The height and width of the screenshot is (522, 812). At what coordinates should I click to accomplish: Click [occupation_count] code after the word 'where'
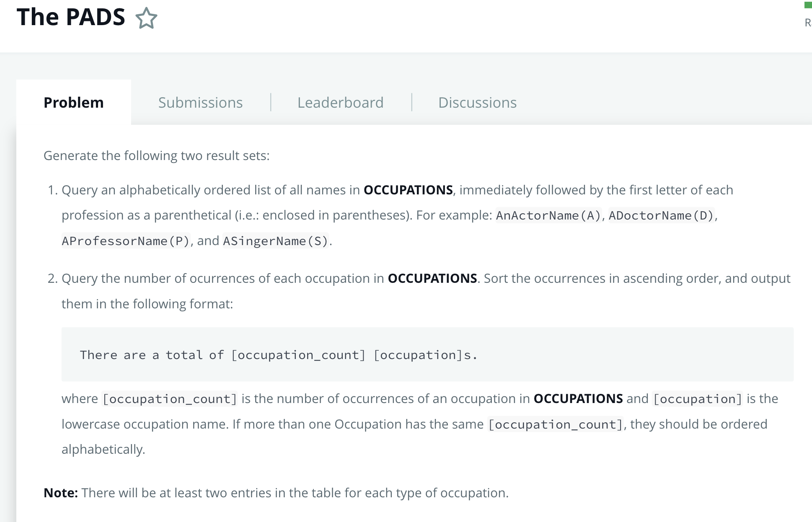pyautogui.click(x=170, y=399)
